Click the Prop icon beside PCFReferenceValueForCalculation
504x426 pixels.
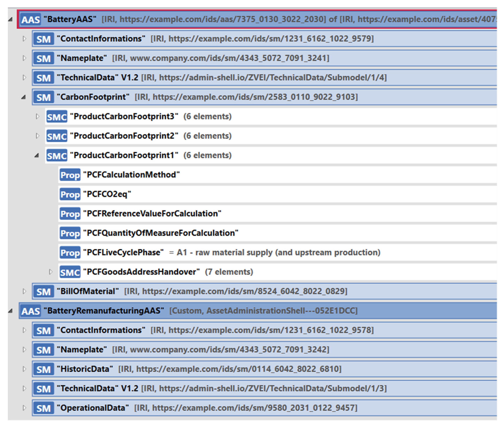click(x=70, y=214)
